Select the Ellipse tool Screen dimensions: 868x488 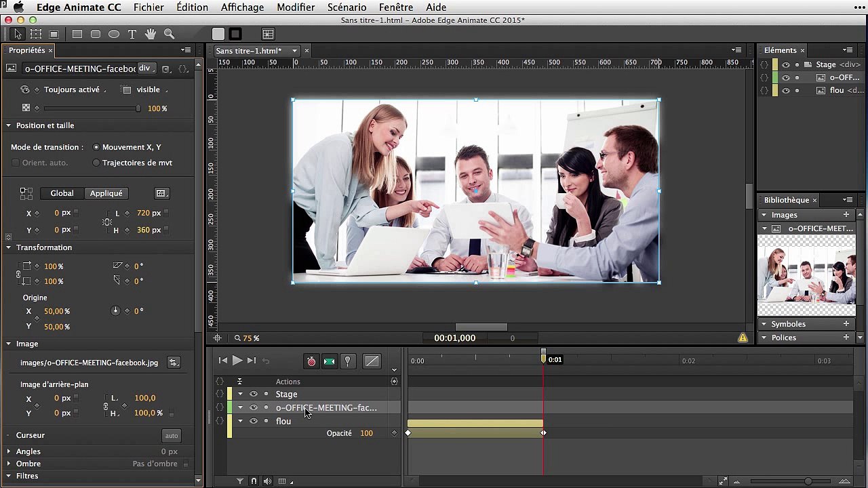click(x=114, y=34)
